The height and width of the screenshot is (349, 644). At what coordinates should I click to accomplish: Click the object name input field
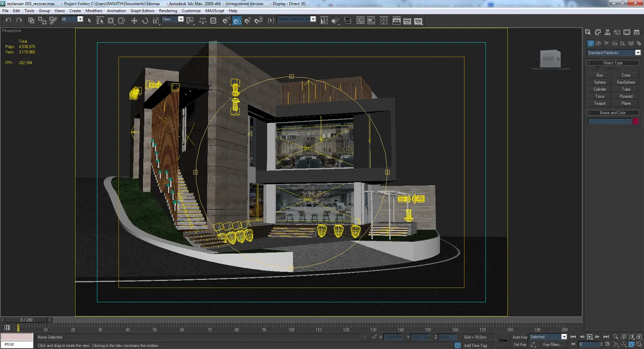click(610, 121)
